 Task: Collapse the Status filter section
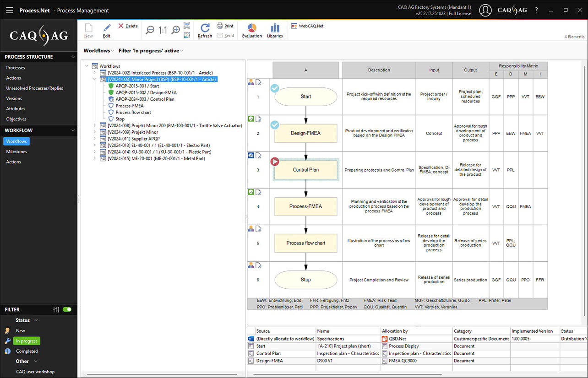pos(37,320)
